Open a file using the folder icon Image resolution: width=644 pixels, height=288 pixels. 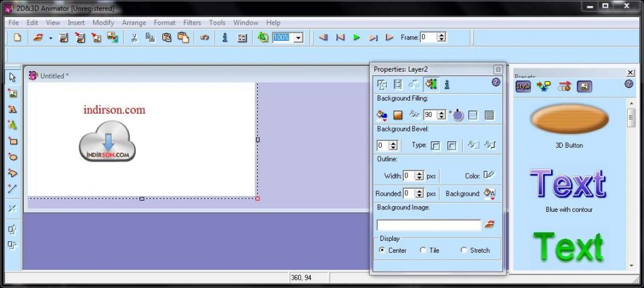tap(38, 37)
